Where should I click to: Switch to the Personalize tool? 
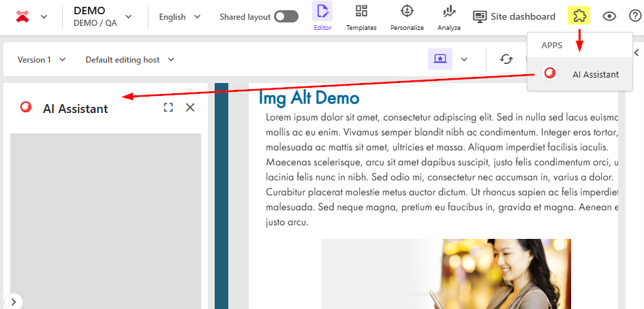pyautogui.click(x=407, y=17)
